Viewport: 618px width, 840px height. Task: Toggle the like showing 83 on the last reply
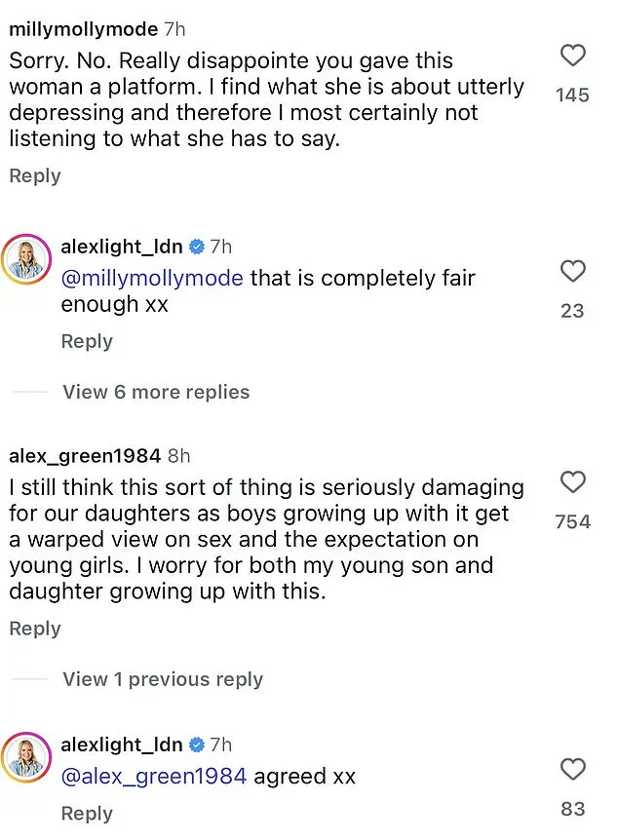(x=573, y=770)
